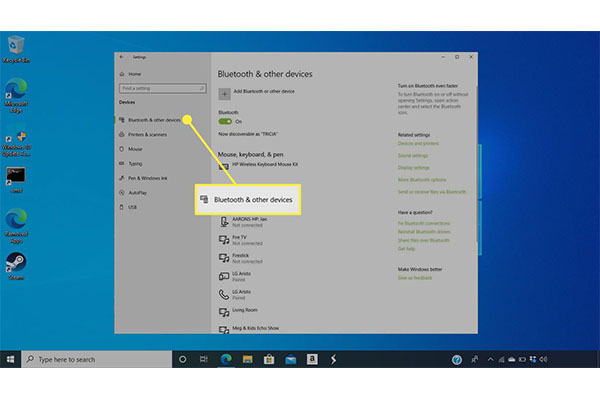The image size is (600, 400).
Task: Open Printers & scanners settings
Action: (143, 134)
